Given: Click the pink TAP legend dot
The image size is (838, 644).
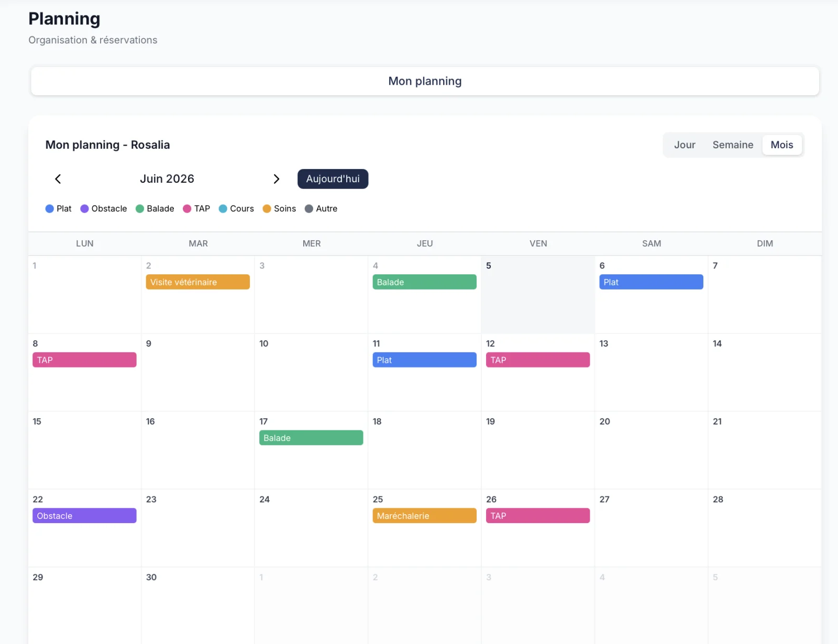Looking at the screenshot, I should tap(187, 208).
